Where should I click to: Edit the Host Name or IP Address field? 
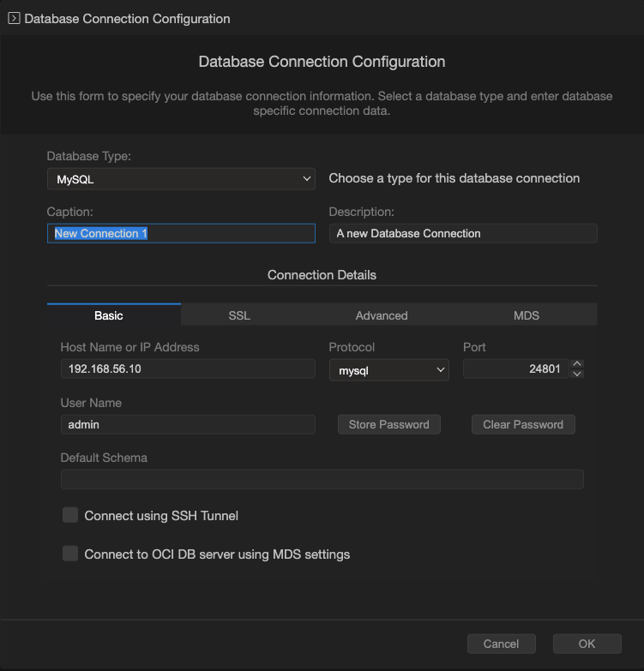(x=188, y=369)
